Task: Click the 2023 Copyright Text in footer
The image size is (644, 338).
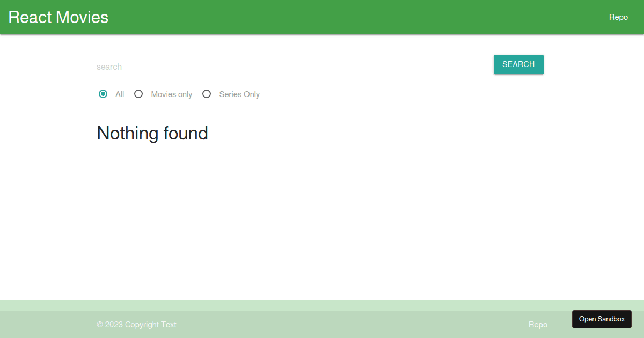Action: [x=136, y=325]
